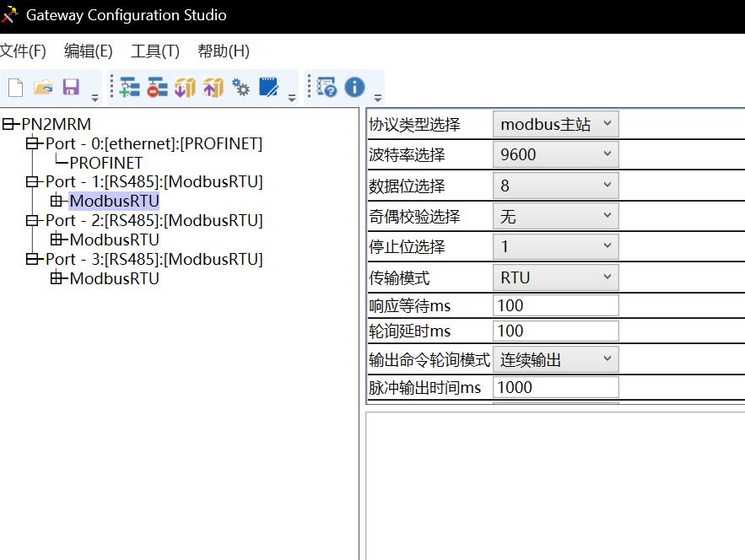Open the 输出命令轮询模式 dropdown
745x560 pixels.
coord(555,360)
